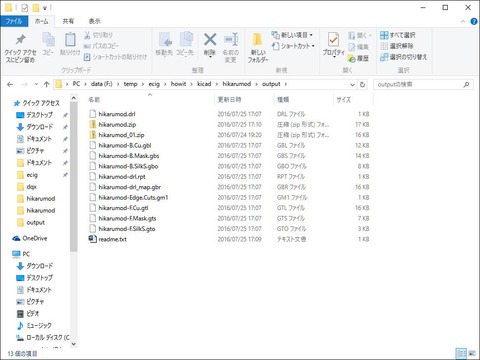Select the file hikarumod_01.zip
The image size is (480, 360).
121,135
